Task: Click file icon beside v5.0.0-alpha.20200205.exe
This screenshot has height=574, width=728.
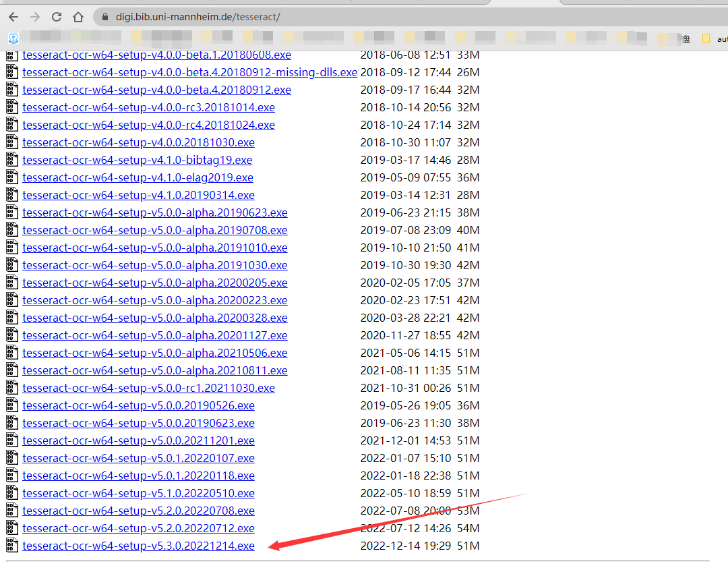Action: [12, 283]
